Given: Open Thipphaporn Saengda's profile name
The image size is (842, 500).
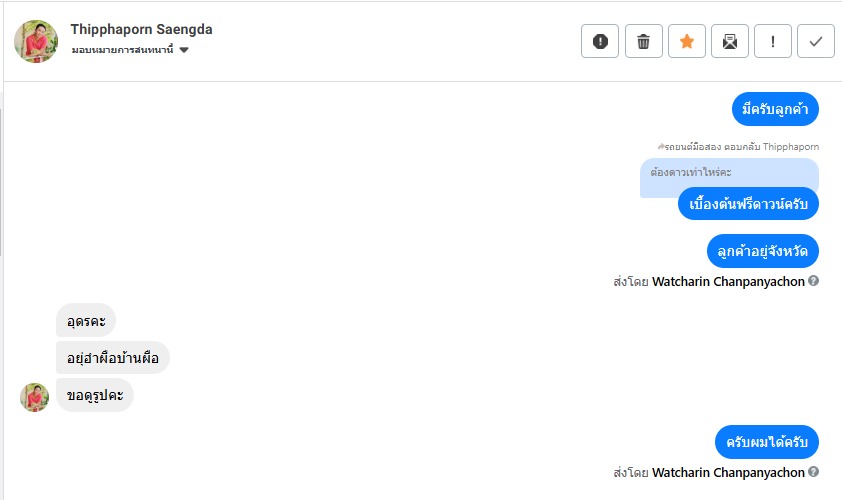Looking at the screenshot, I should [x=141, y=29].
